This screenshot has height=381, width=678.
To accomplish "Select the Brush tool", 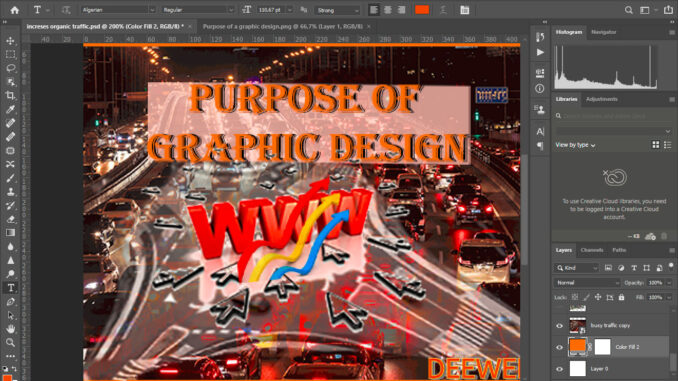I will 10,178.
